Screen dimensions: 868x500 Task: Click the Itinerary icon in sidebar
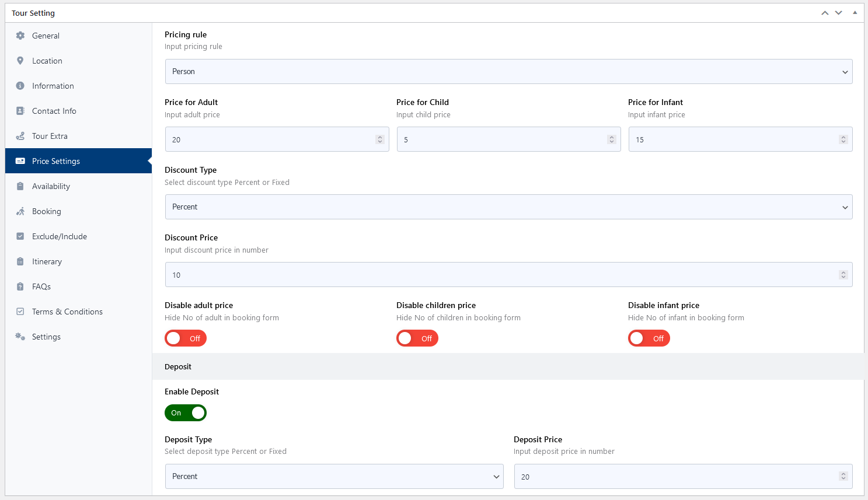[21, 261]
